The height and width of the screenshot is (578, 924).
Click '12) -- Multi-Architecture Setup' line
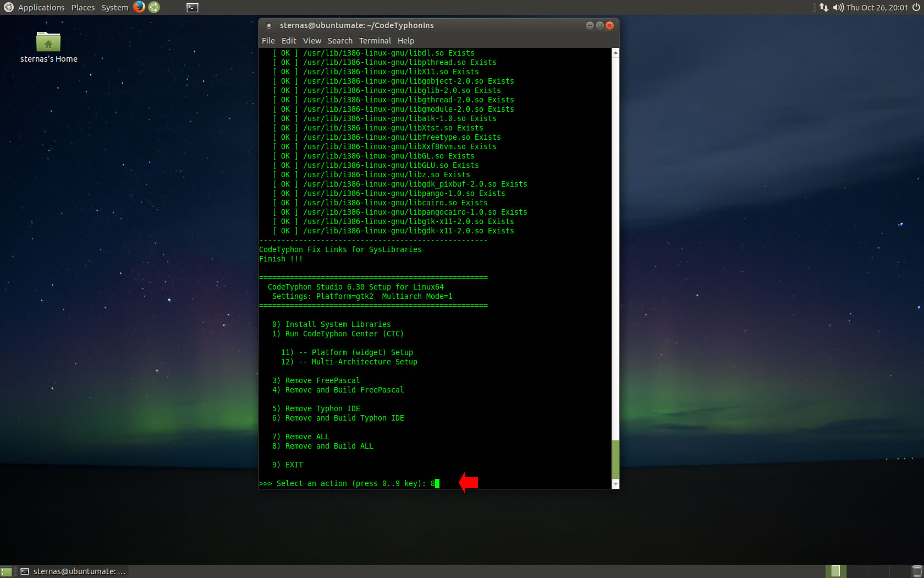(x=349, y=362)
